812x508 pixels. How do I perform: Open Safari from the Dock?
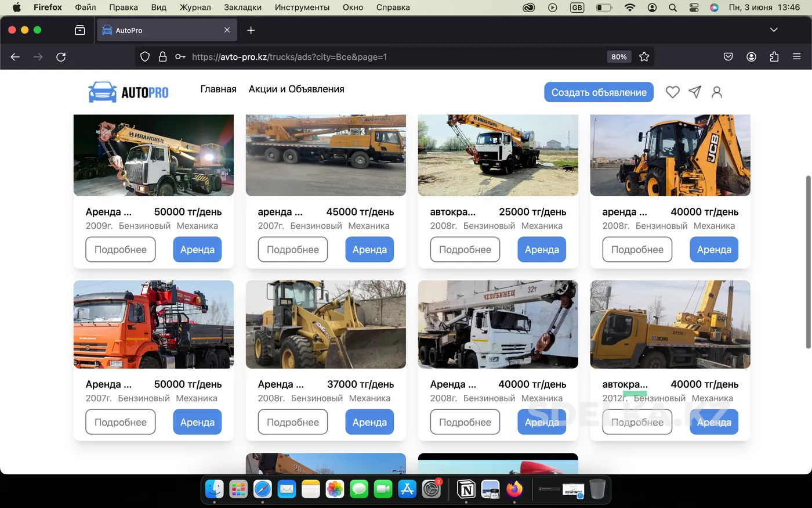click(263, 489)
